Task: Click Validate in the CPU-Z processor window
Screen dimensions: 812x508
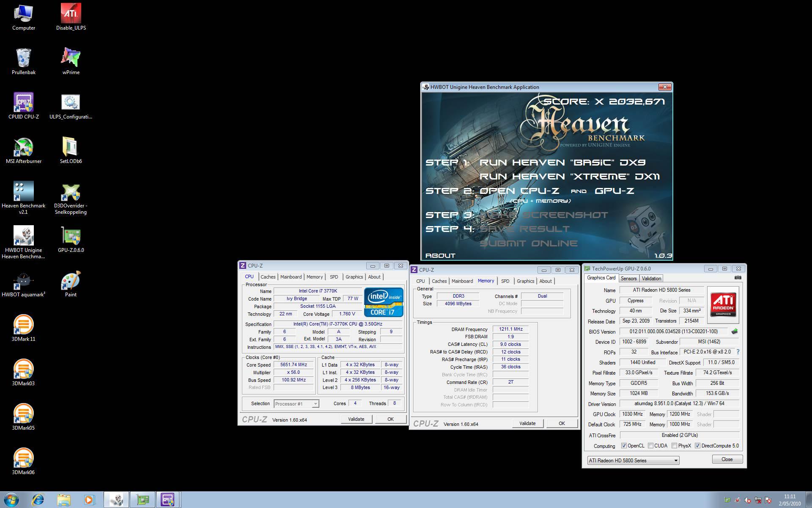Action: 356,419
